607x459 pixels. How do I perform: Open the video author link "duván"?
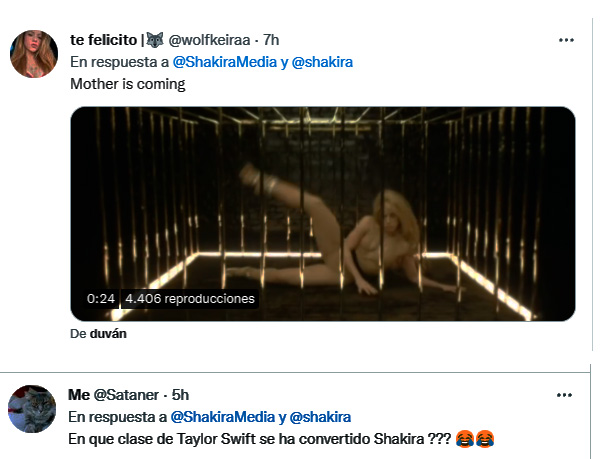point(105,334)
